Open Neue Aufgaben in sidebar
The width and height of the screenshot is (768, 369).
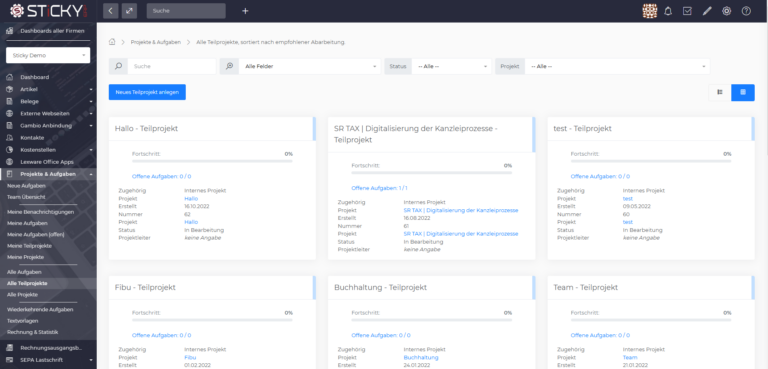(26, 186)
